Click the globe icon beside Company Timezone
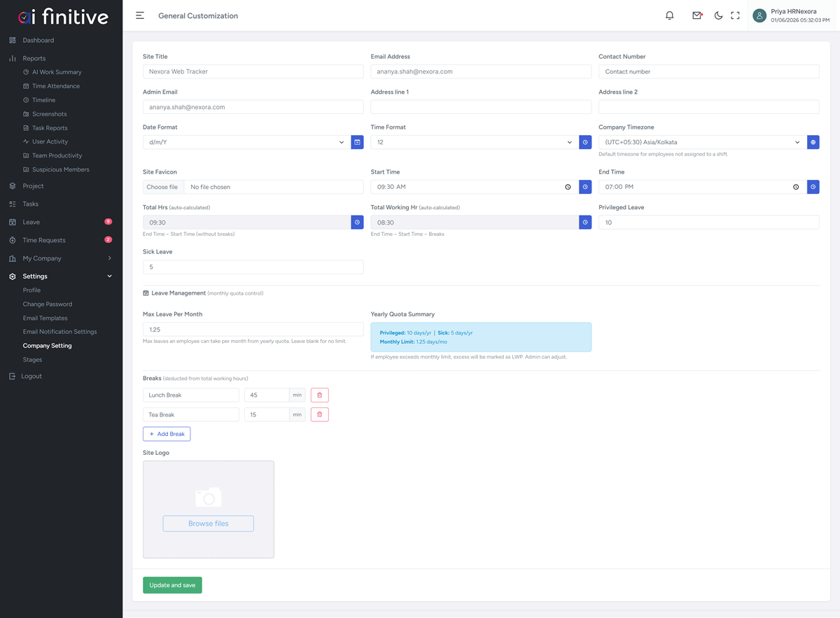840x618 pixels. pyautogui.click(x=813, y=142)
